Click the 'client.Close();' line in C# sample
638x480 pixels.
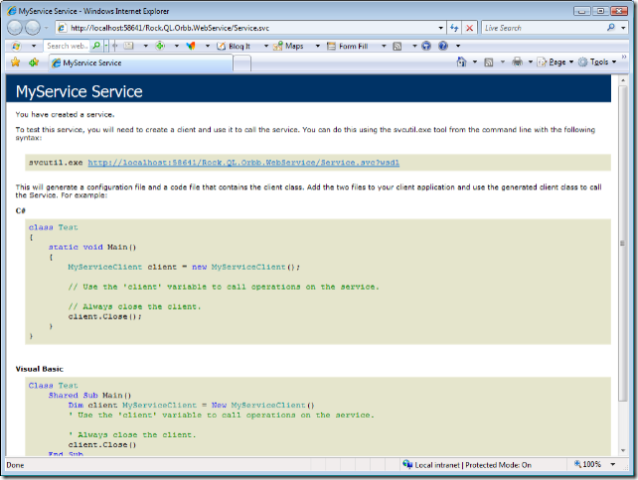(x=105, y=316)
